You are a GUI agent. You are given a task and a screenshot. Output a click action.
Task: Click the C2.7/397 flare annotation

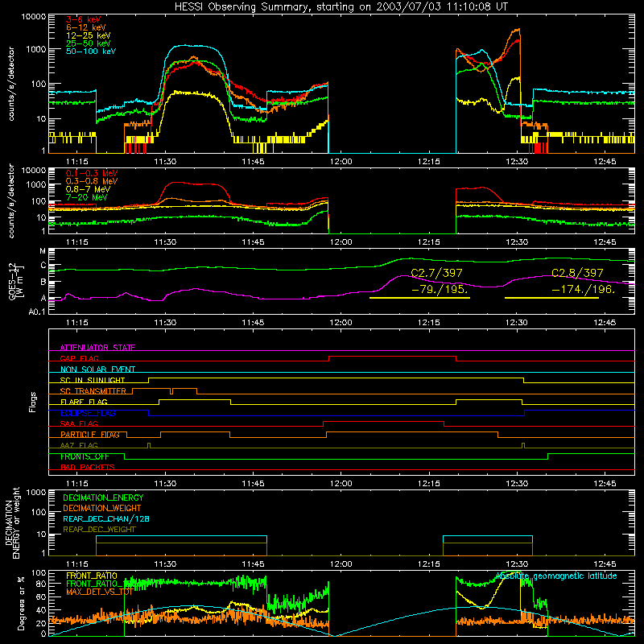436,273
